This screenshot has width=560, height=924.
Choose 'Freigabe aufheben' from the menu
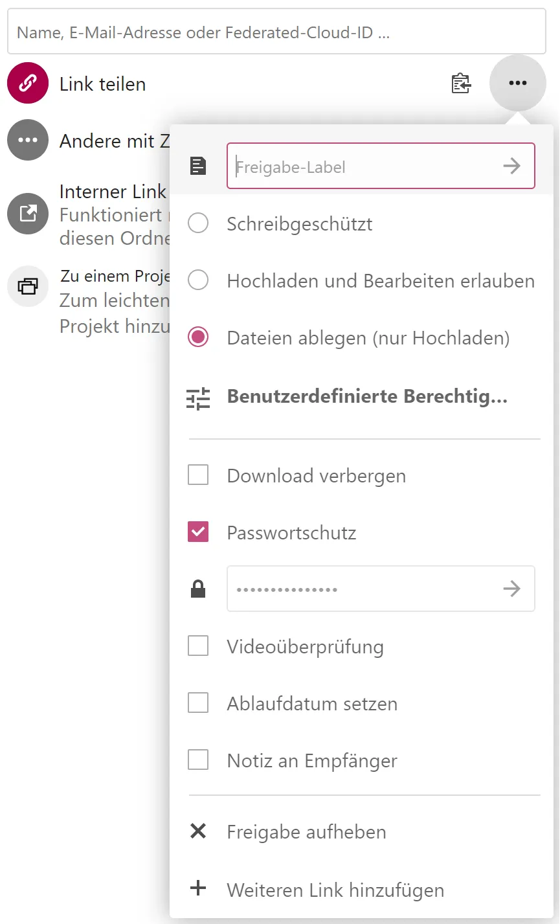coord(306,831)
